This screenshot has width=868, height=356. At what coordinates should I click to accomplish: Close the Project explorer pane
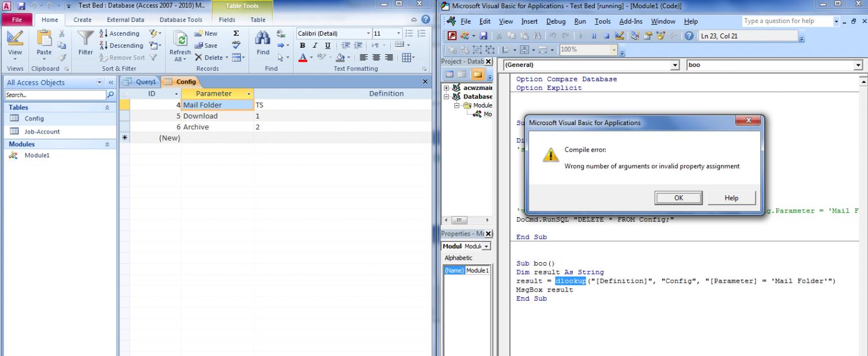click(489, 61)
